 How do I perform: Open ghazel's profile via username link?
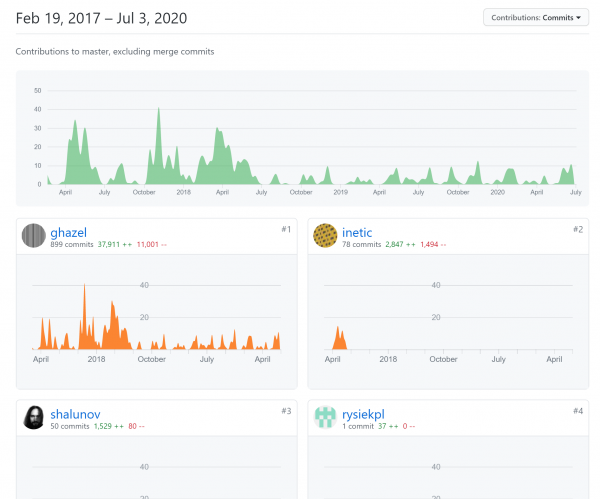pyautogui.click(x=67, y=231)
